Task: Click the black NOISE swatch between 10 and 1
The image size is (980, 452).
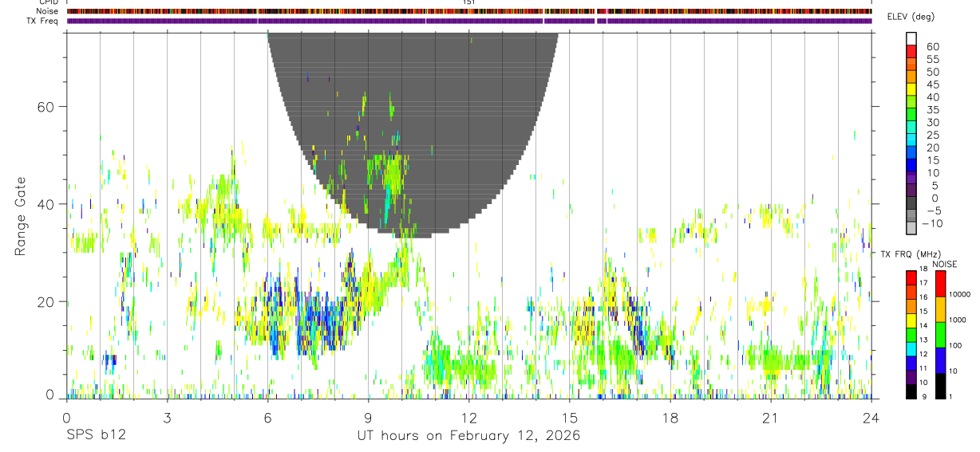Action: coord(940,385)
